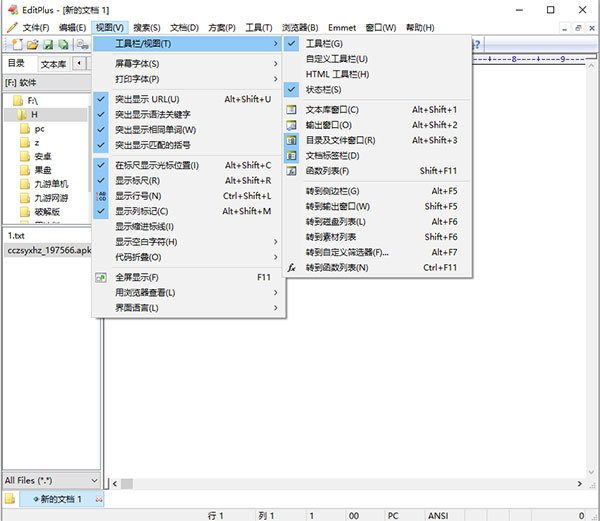Expand the 显示空白字符(H) submenu
The image size is (600, 521).
click(189, 242)
